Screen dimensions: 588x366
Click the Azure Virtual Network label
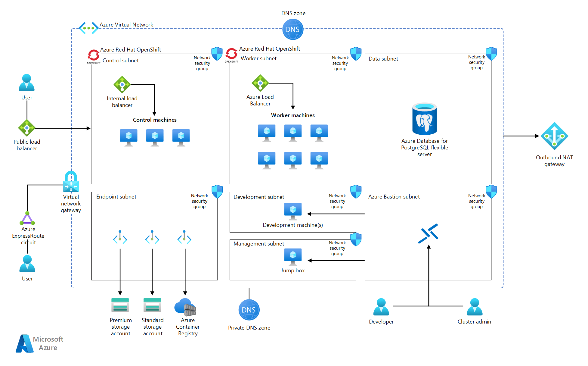tap(126, 25)
